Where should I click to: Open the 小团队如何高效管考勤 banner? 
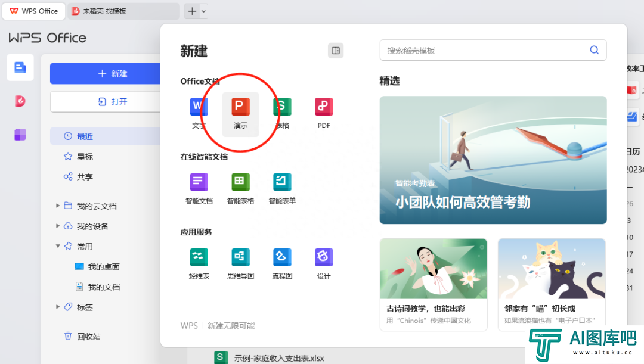tap(493, 160)
